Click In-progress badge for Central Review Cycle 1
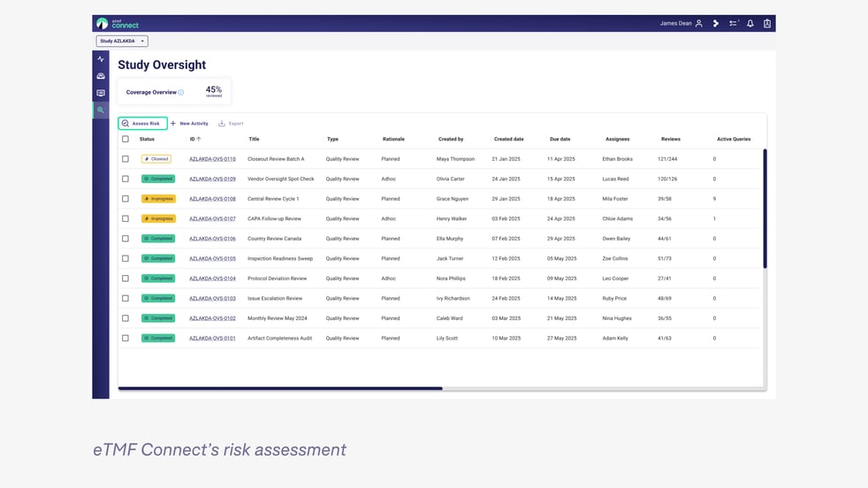Screen dimensions: 868x488 pos(158,199)
